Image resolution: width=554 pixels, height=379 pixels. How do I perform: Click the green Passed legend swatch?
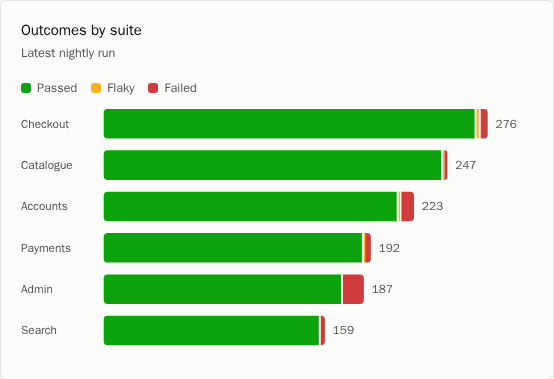click(x=26, y=88)
